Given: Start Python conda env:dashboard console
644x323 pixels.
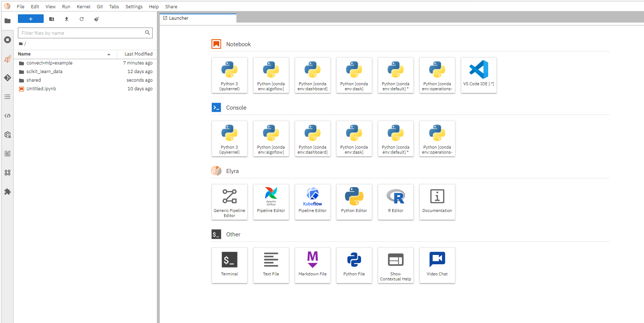Looking at the screenshot, I should [x=313, y=139].
